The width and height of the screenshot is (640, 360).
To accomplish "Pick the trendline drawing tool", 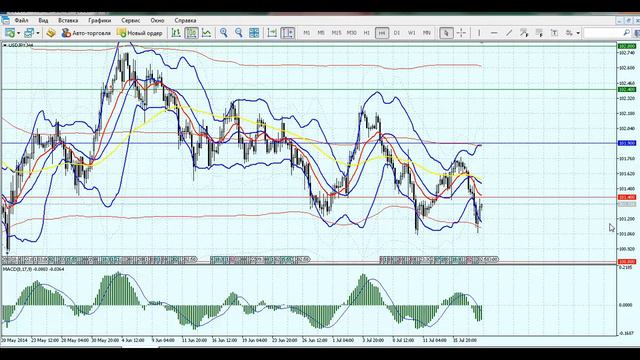I will (x=509, y=33).
